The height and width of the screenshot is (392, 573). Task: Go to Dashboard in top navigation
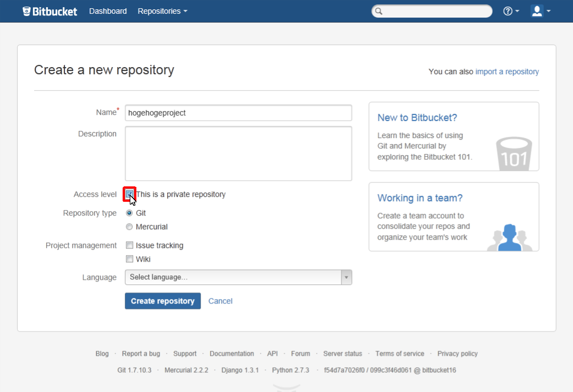108,11
